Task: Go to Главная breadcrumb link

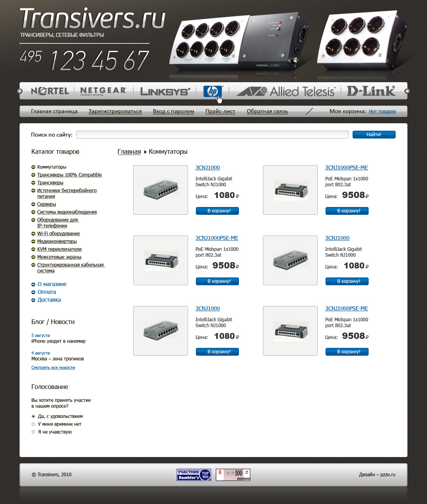Action: [x=129, y=152]
